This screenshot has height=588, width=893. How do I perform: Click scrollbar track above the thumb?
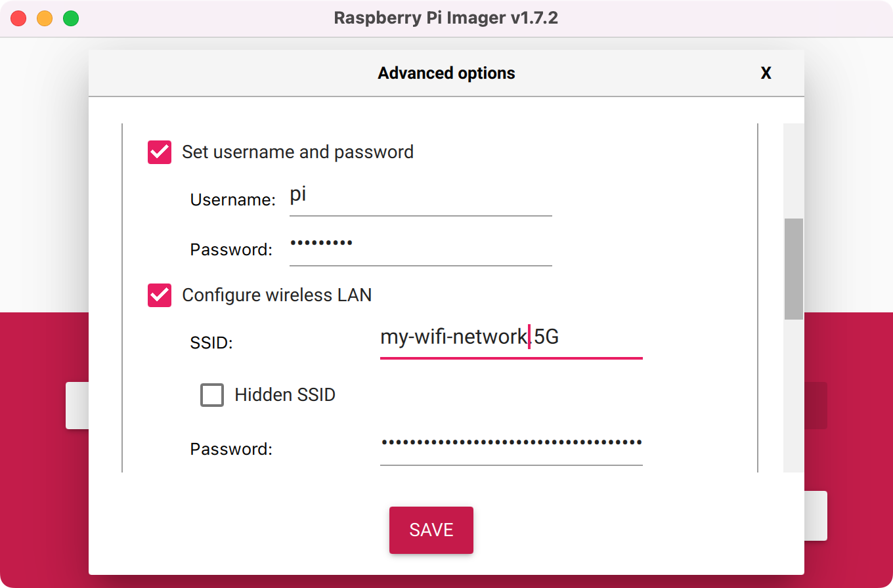click(794, 171)
